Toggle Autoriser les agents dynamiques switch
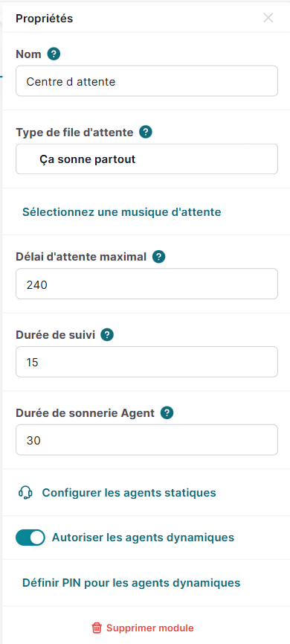Image resolution: width=290 pixels, height=644 pixels. click(x=30, y=538)
